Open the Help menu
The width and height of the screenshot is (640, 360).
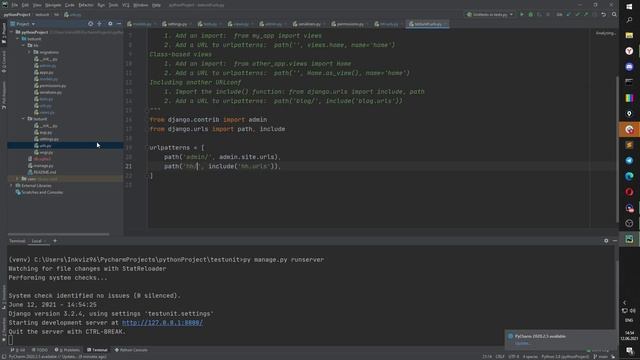[x=156, y=5]
